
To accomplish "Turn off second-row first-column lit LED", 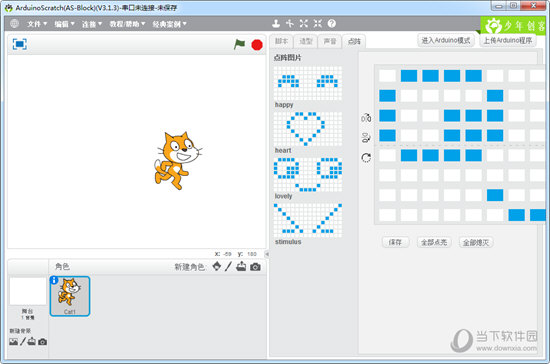I will pos(387,95).
